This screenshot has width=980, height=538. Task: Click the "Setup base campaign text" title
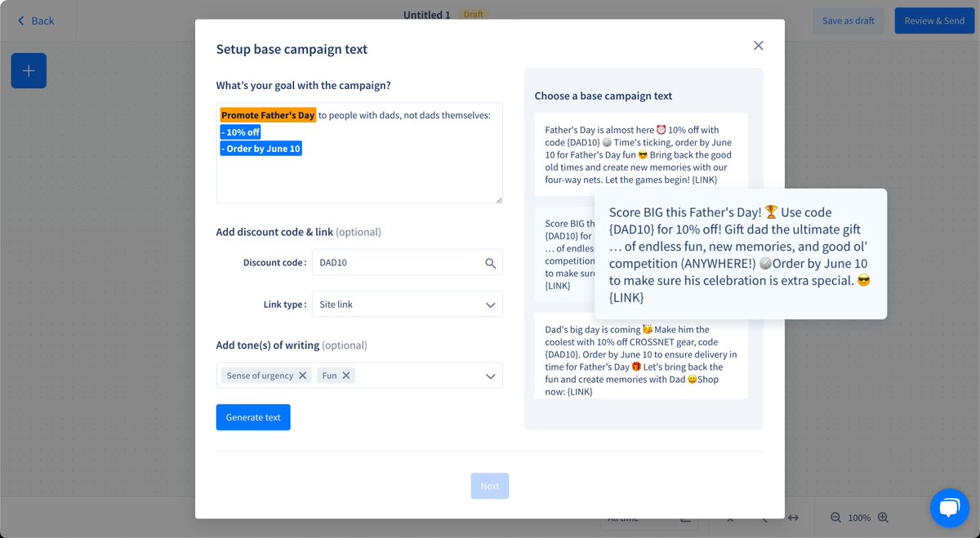click(292, 49)
